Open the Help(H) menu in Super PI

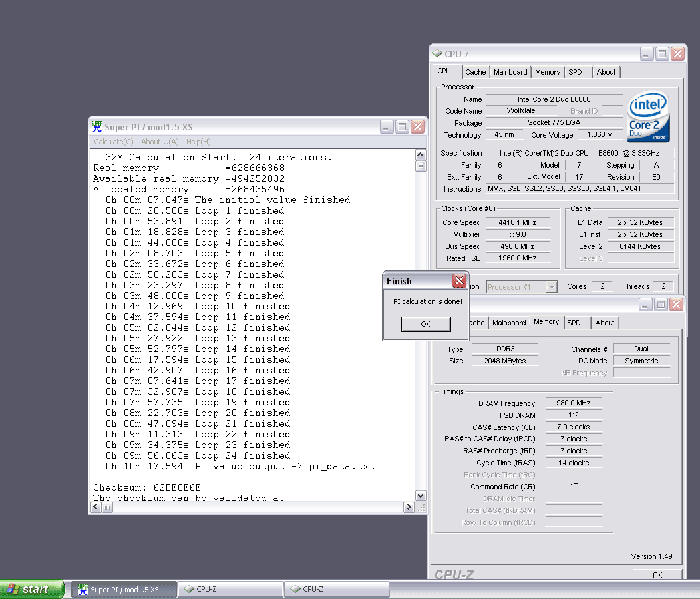pos(198,142)
